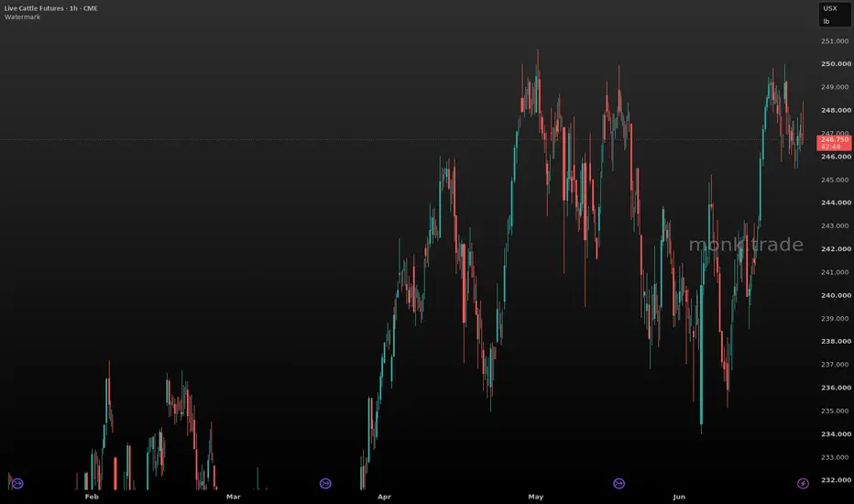
Task: Click the 237.000 price scale value
Action: click(x=835, y=365)
